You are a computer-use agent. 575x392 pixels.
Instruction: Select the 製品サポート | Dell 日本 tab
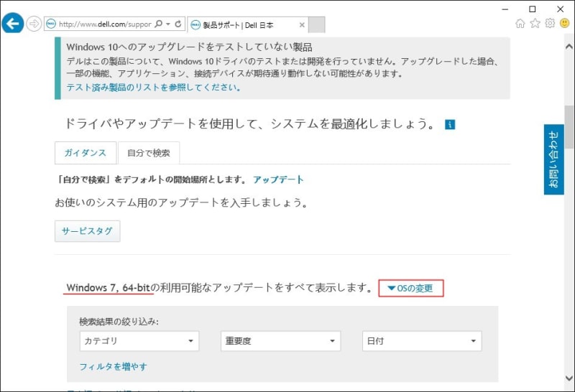pos(247,25)
